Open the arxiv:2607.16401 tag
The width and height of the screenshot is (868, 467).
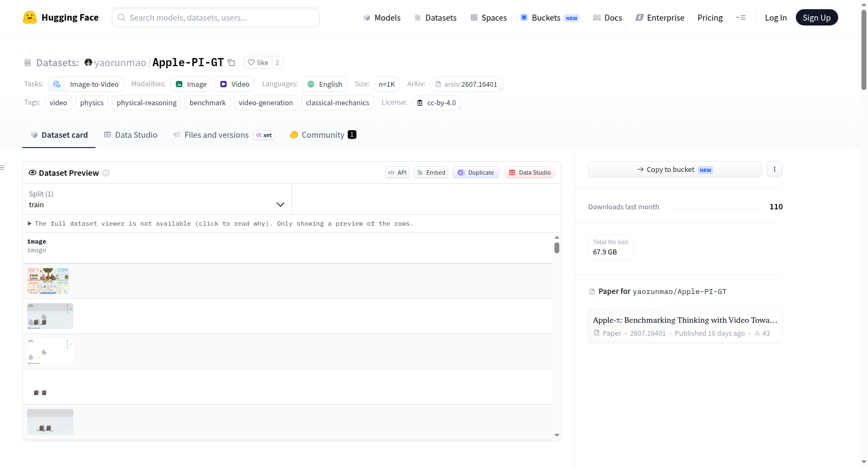[467, 84]
